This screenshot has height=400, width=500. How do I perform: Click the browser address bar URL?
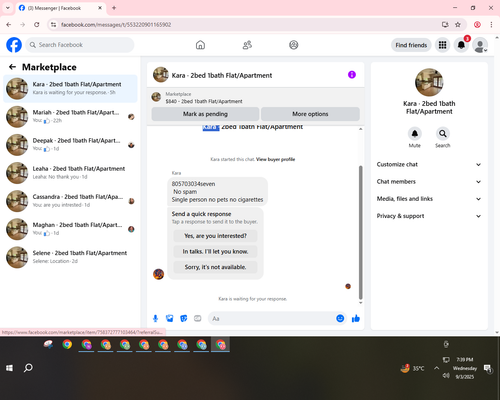click(116, 25)
